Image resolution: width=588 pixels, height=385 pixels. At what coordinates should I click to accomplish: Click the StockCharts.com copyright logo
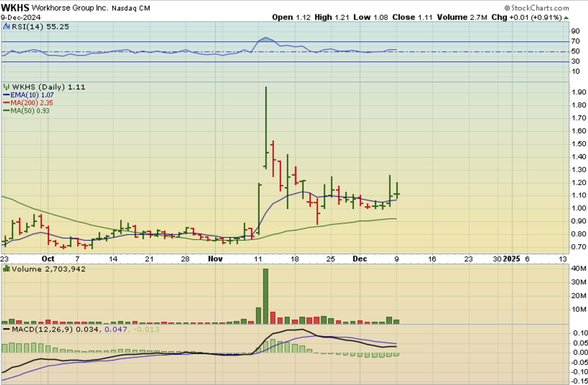pyautogui.click(x=537, y=8)
